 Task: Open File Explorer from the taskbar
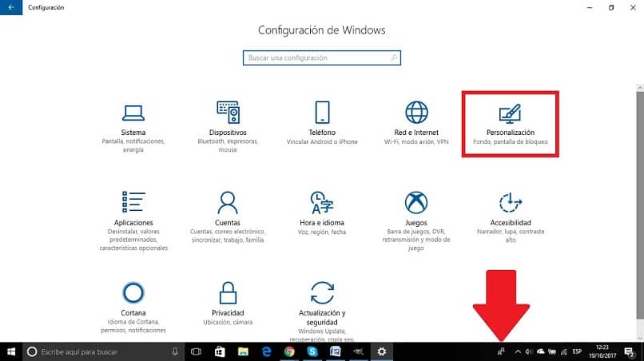[x=243, y=351]
